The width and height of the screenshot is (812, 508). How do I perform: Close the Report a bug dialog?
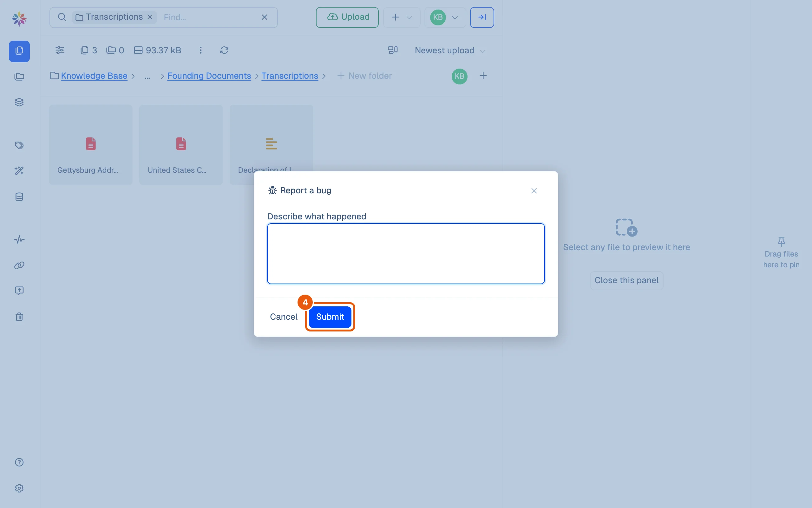tap(534, 191)
